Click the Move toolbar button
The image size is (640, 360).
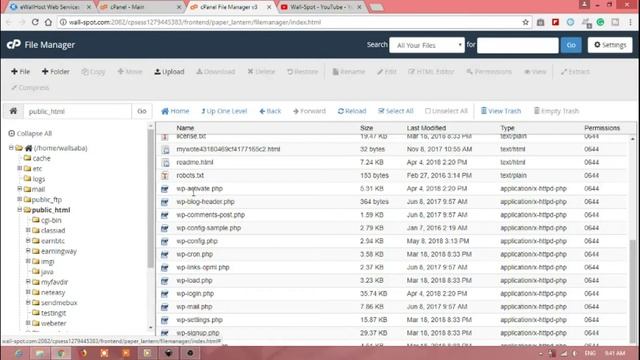130,71
